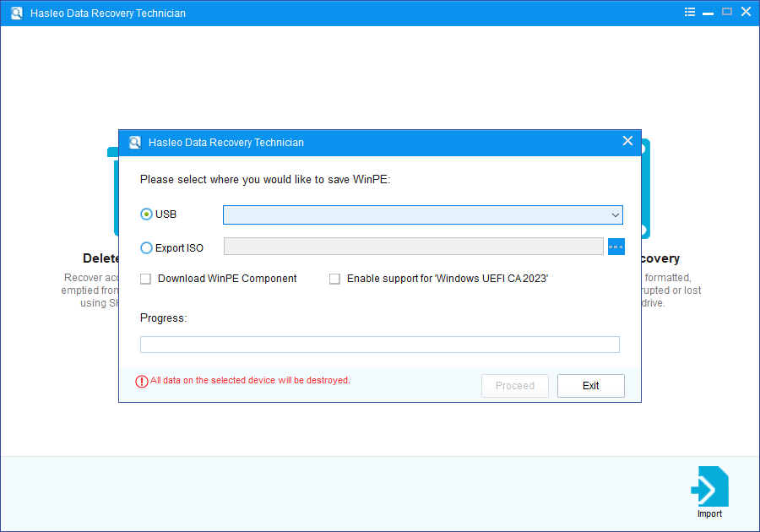Click the Export ISO path field
This screenshot has height=532, width=760.
[x=414, y=247]
